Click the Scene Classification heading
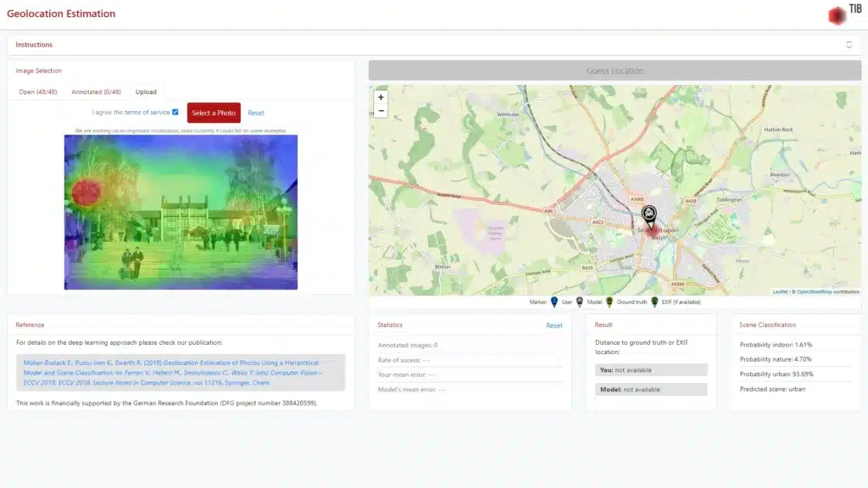868x488 pixels. (x=767, y=324)
